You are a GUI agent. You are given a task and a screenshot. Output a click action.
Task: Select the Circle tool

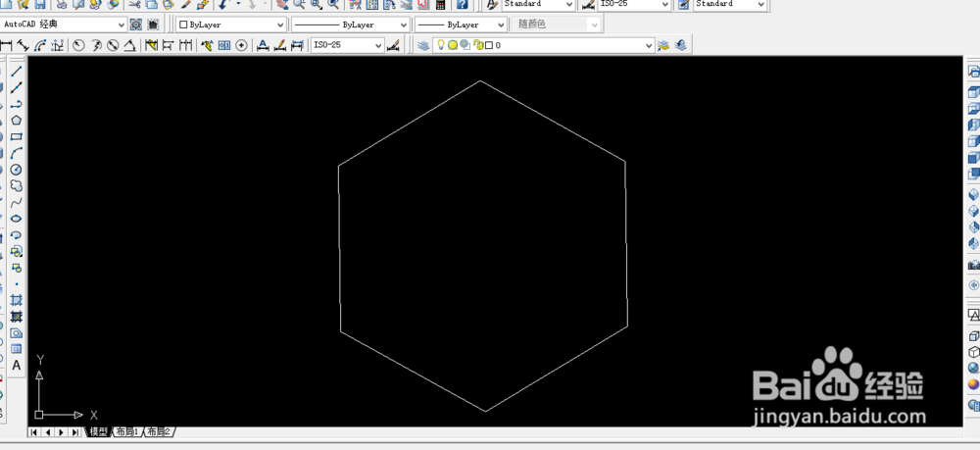coord(17,170)
